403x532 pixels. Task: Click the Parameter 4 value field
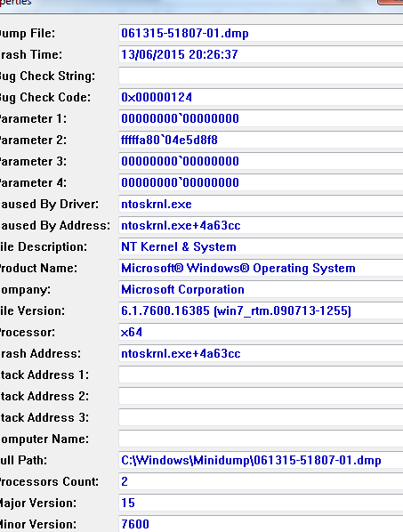pos(261,182)
